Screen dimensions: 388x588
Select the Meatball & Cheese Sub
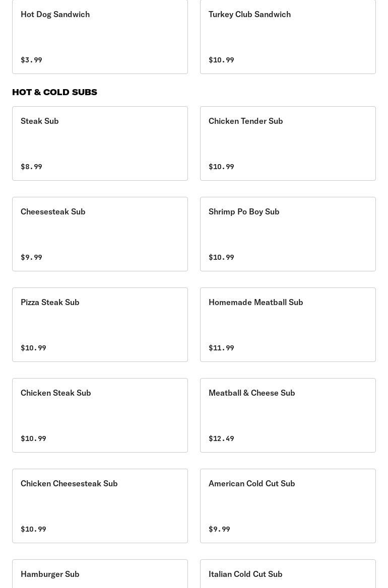pyautogui.click(x=288, y=415)
